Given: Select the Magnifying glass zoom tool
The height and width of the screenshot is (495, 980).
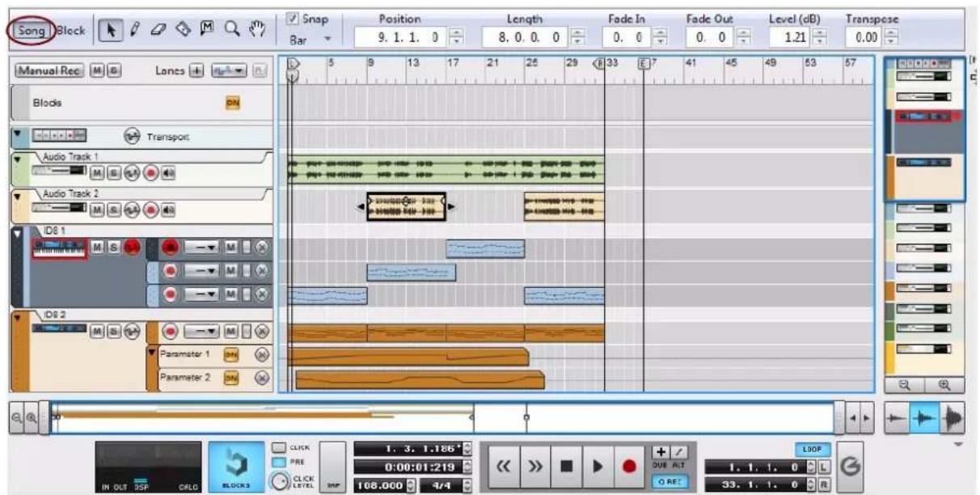Looking at the screenshot, I should tap(232, 28).
